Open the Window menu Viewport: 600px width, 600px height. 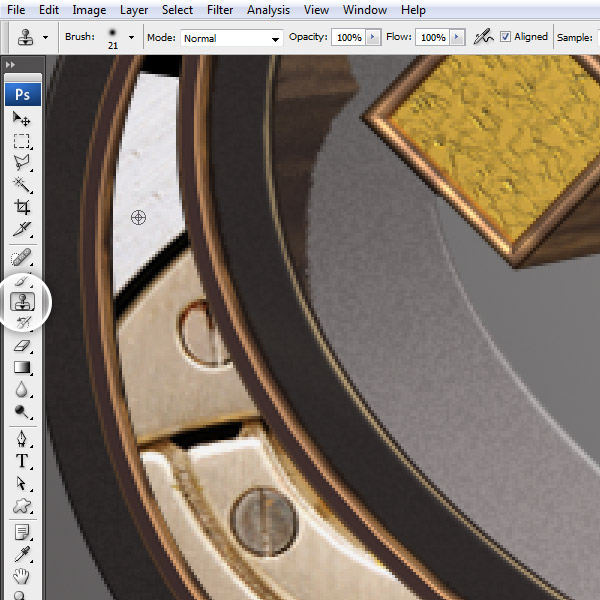click(x=365, y=10)
